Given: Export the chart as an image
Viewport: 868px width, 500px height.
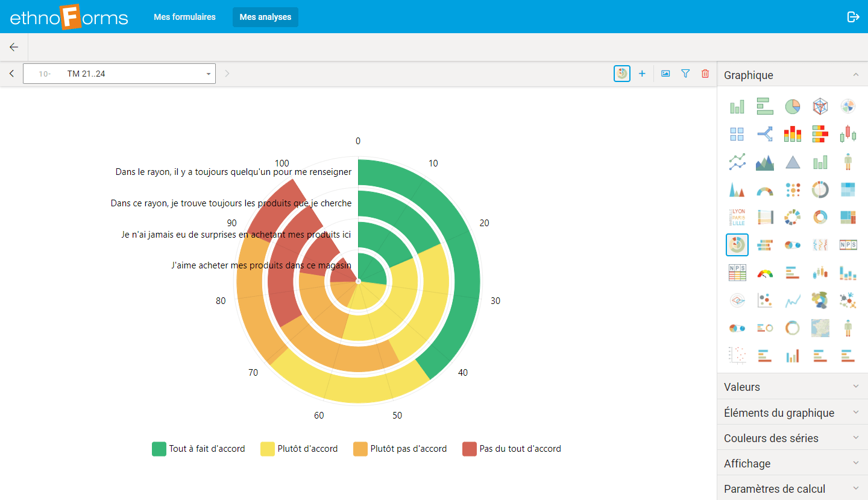Looking at the screenshot, I should pyautogui.click(x=665, y=74).
